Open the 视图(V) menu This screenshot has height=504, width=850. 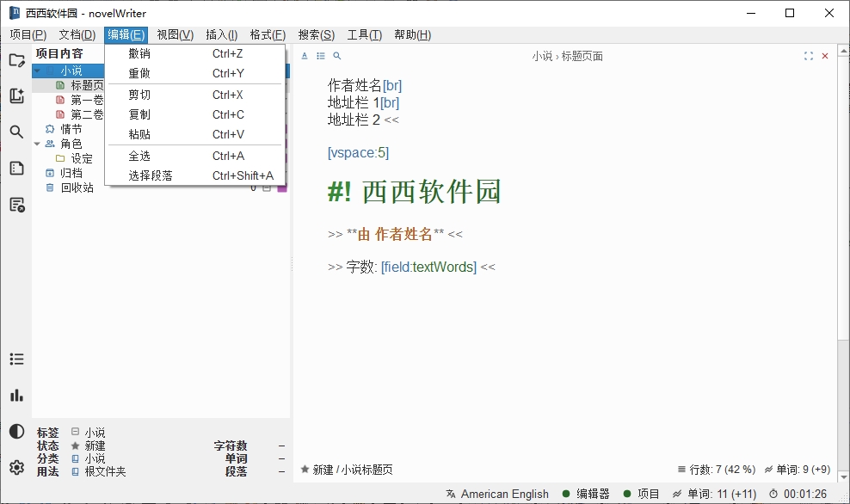pos(176,34)
